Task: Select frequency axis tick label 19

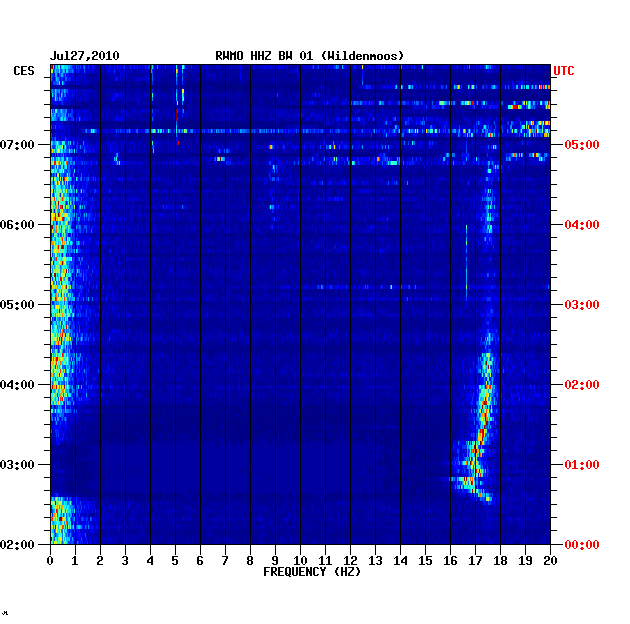Action: pos(525,561)
